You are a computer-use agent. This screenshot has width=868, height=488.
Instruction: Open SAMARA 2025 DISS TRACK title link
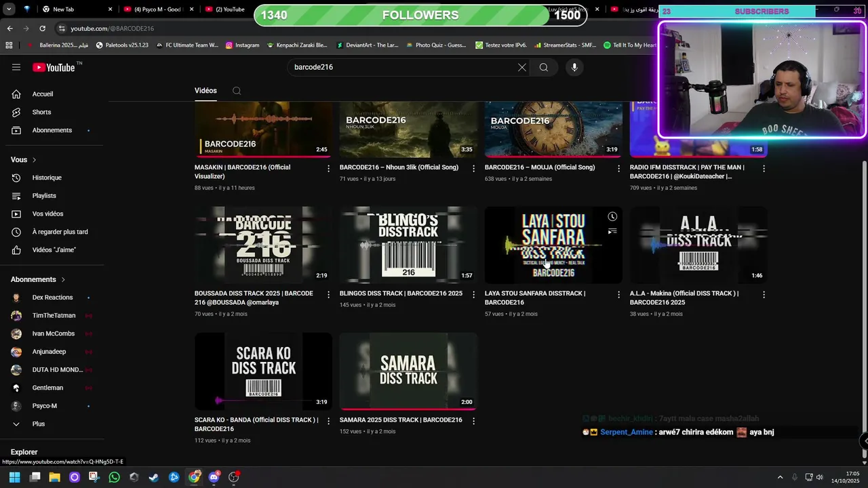click(x=401, y=420)
